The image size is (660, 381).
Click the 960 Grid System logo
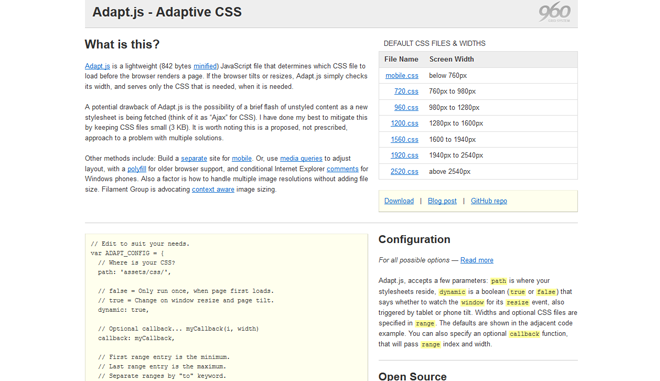coord(554,12)
